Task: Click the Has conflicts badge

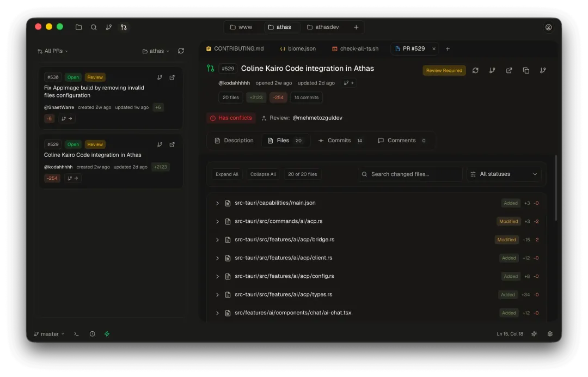Action: pyautogui.click(x=231, y=118)
